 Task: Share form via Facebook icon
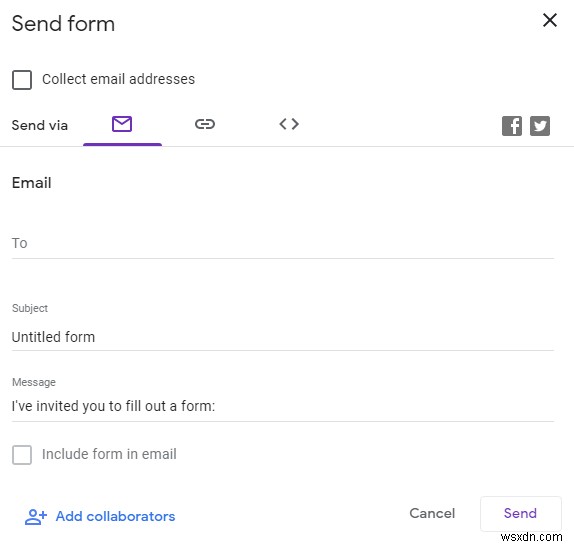(x=511, y=126)
